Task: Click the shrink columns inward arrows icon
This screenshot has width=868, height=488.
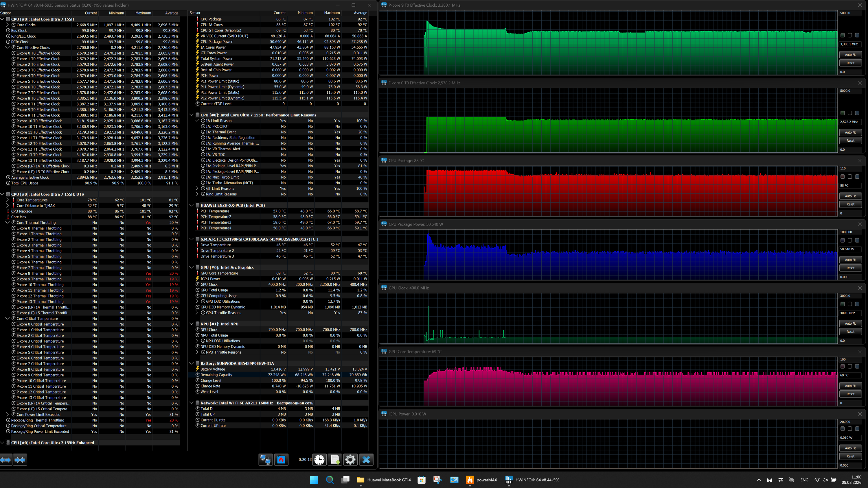Action: tap(20, 459)
